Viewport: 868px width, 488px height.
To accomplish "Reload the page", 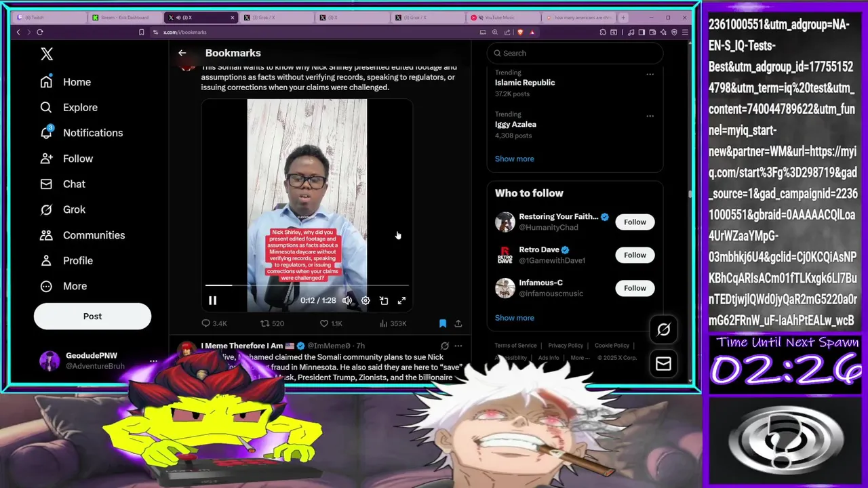I will pos(40,32).
